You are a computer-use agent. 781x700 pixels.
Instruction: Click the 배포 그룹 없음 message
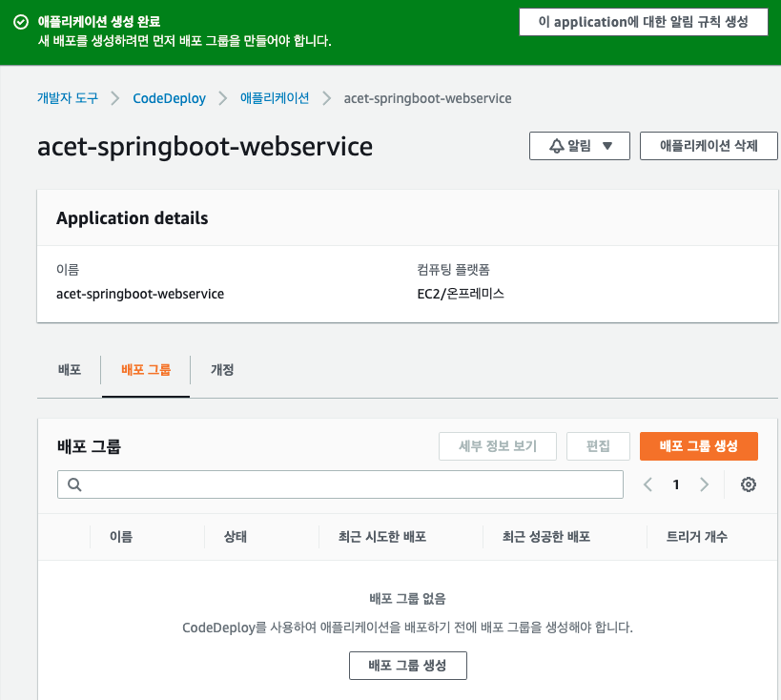click(407, 598)
